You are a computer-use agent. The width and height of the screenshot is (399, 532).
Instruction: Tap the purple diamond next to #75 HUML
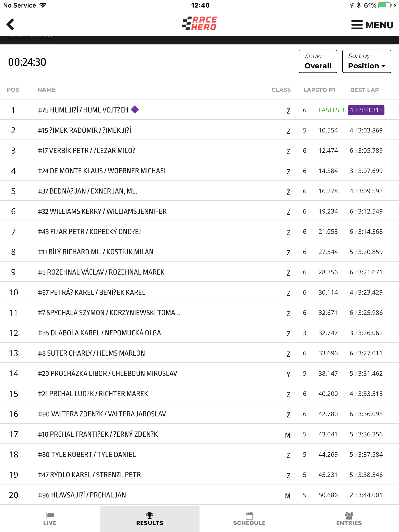(135, 110)
